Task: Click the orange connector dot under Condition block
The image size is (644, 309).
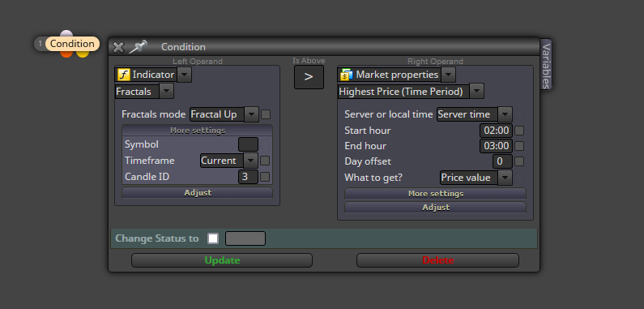Action: coord(66,54)
